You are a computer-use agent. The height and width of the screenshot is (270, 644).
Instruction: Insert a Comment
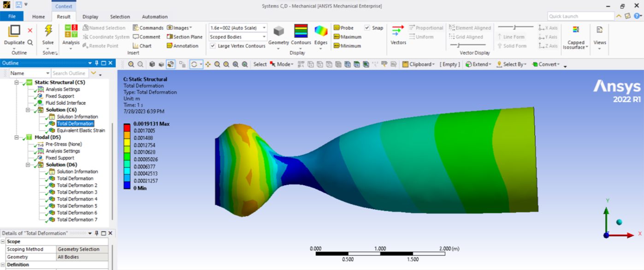point(147,37)
